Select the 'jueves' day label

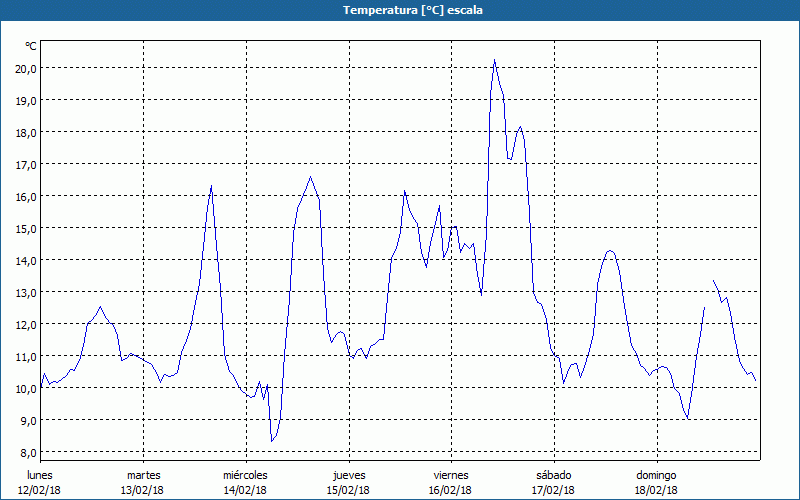[348, 474]
